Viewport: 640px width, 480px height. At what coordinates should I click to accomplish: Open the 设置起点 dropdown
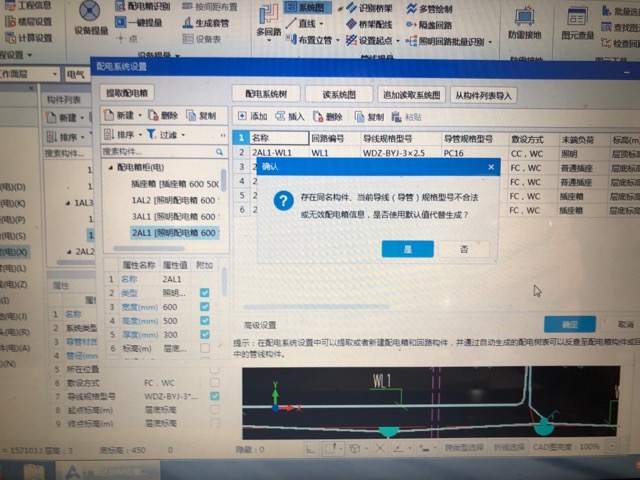pyautogui.click(x=398, y=40)
